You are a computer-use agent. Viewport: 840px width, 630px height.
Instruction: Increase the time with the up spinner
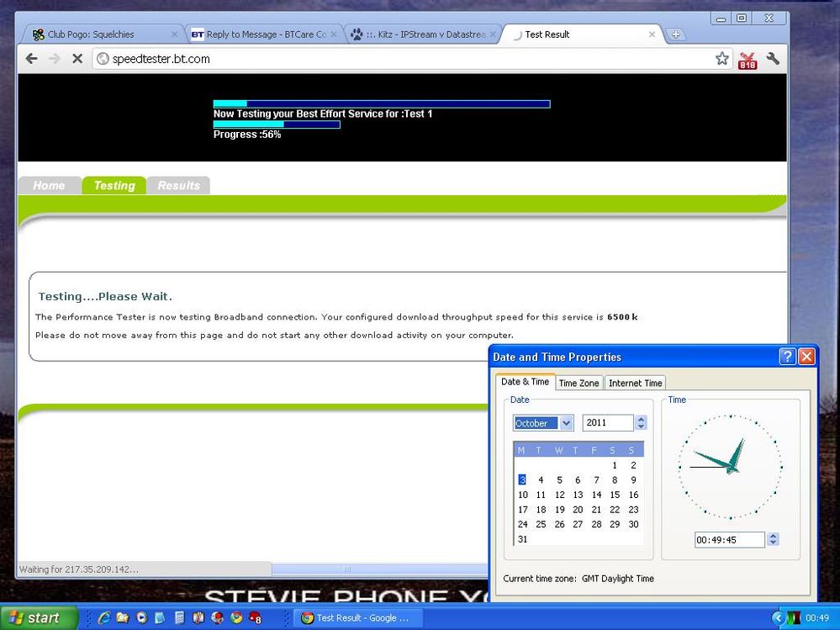(773, 537)
